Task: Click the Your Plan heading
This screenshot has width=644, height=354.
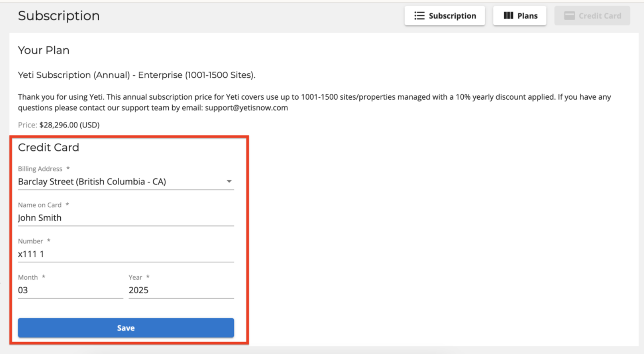Action: click(44, 50)
